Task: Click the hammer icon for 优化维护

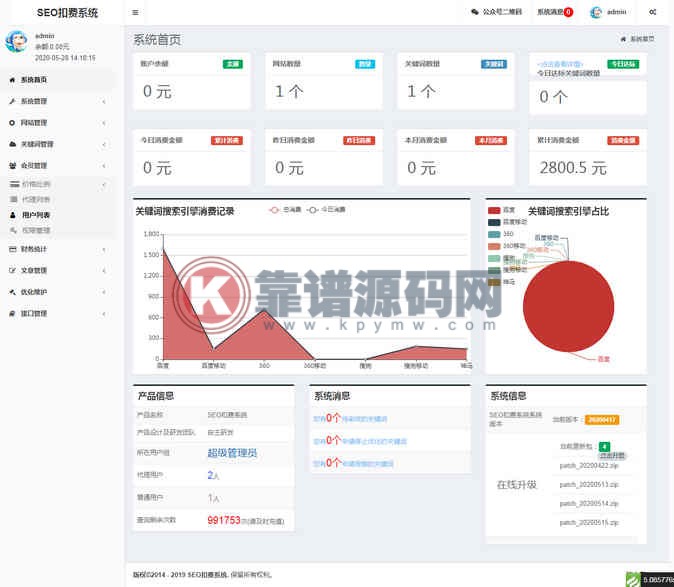Action: (12, 292)
